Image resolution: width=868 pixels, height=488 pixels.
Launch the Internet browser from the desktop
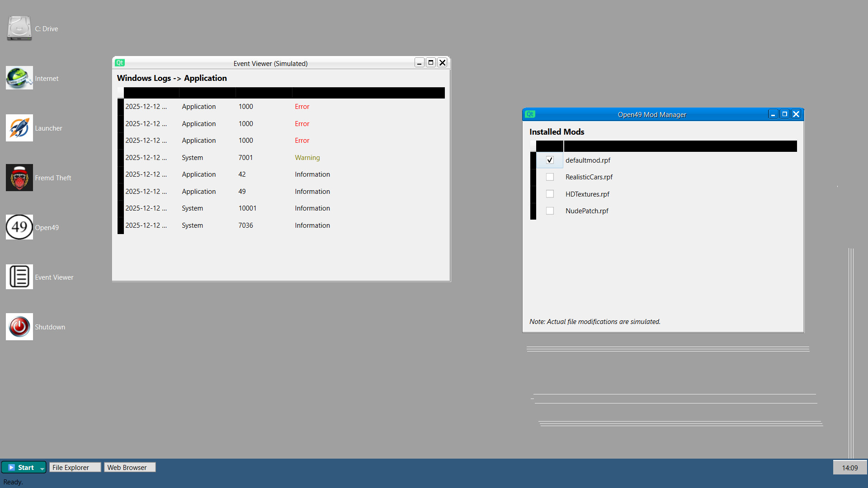[19, 78]
